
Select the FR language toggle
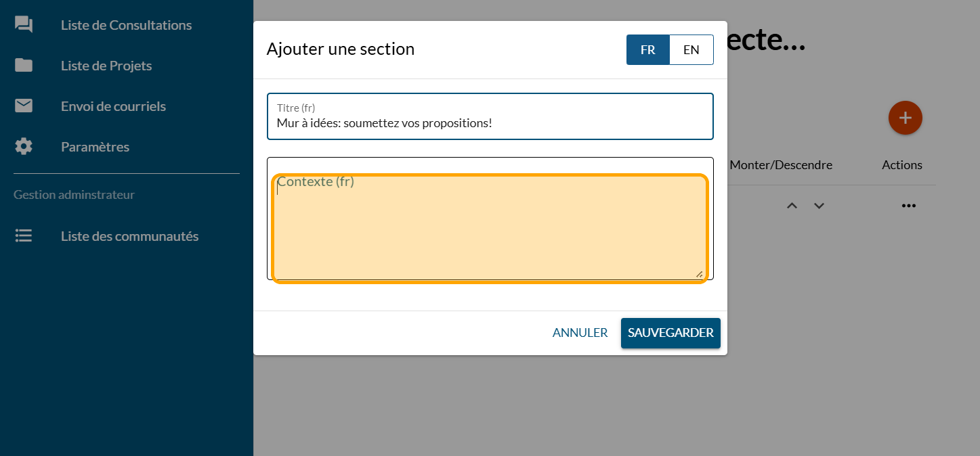tap(647, 50)
